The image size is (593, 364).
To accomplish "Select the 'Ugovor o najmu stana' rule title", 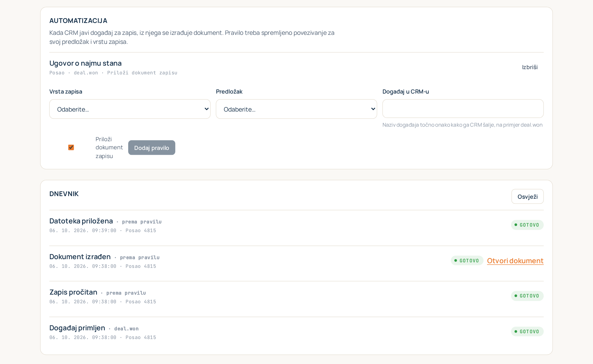I will pos(85,63).
